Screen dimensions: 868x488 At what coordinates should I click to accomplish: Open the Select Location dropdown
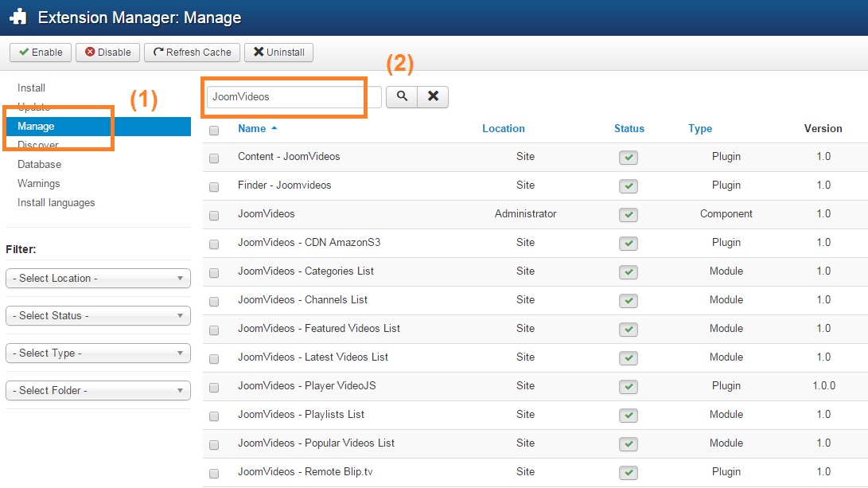[98, 278]
